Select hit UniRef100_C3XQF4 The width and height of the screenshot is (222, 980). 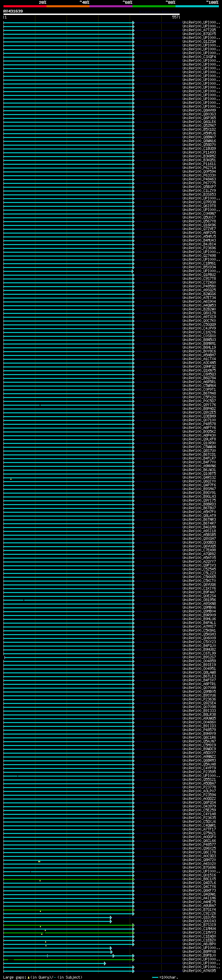[199, 57]
